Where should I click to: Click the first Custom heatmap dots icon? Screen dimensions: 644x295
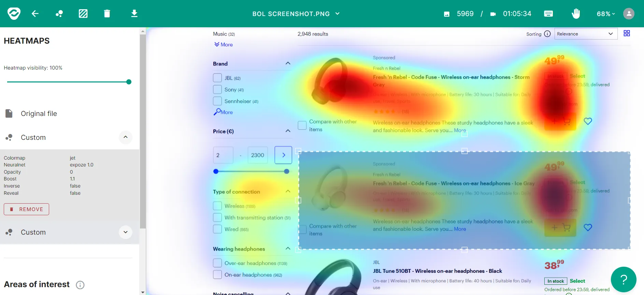pyautogui.click(x=9, y=137)
